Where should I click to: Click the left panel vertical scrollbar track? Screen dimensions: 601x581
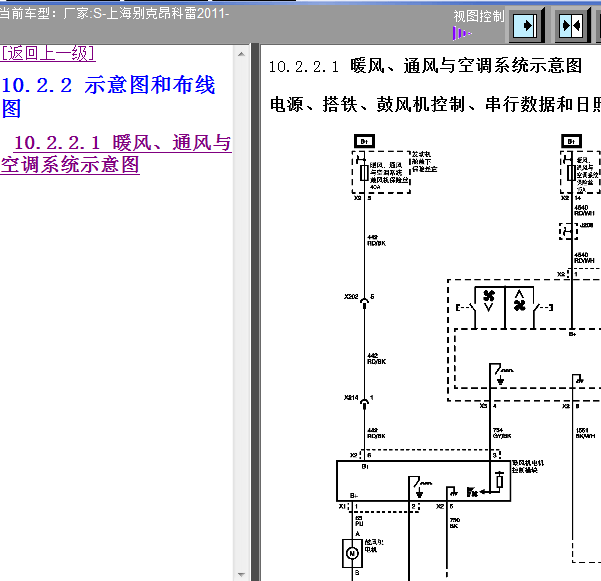tap(241, 314)
